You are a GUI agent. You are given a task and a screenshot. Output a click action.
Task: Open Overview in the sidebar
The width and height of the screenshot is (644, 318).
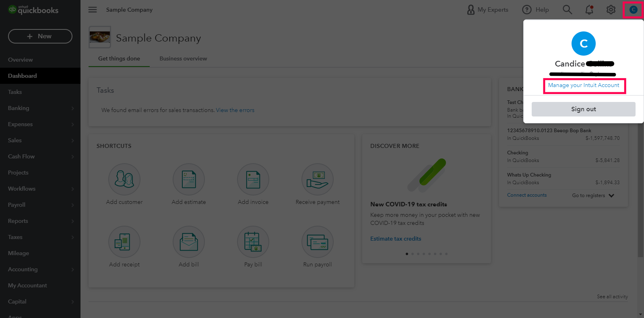[x=40, y=60]
